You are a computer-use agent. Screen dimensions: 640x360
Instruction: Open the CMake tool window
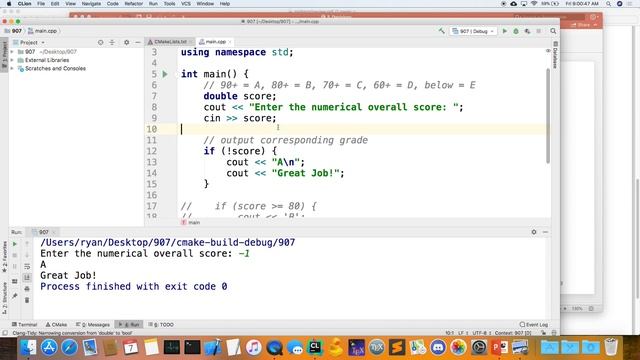pos(56,324)
